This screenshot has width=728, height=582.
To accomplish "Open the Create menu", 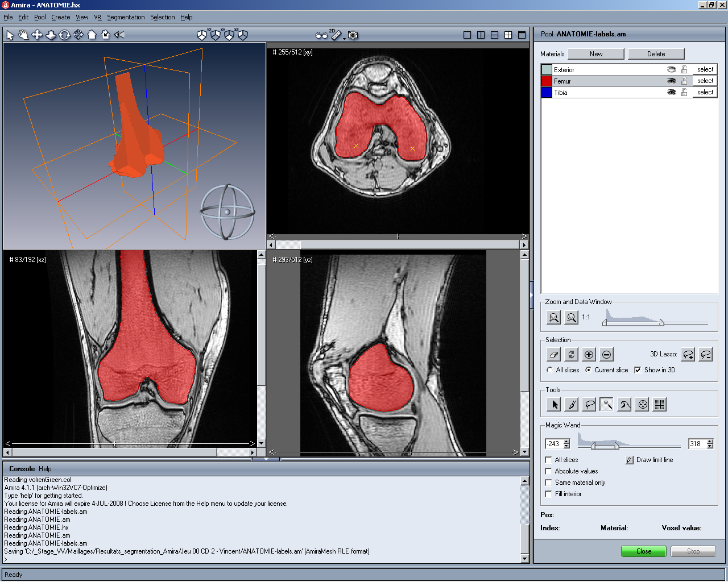I will click(x=61, y=17).
